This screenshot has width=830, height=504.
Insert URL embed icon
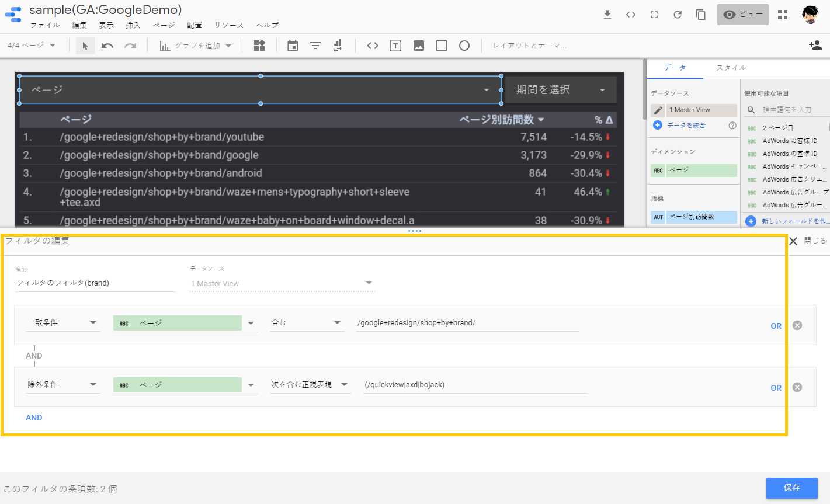click(373, 46)
